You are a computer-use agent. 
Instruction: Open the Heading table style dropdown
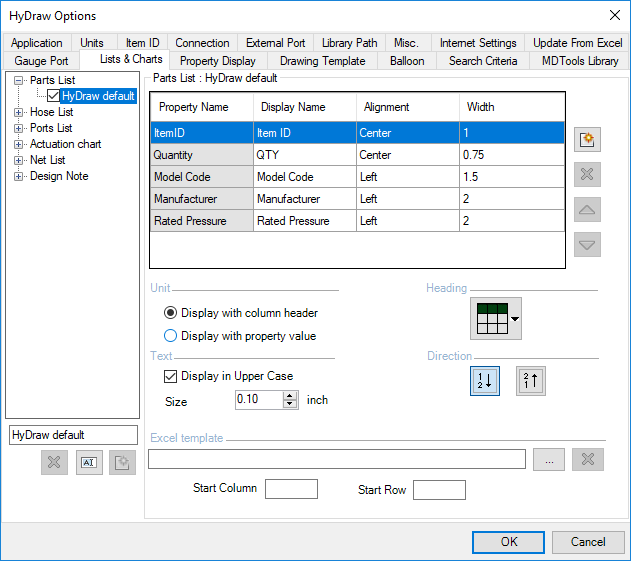point(496,319)
